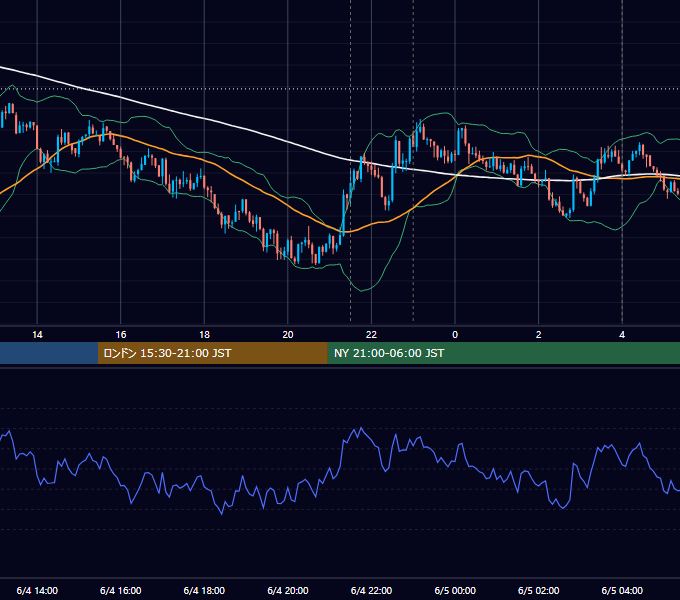Click the 6/4 14:00 time axis label
This screenshot has width=680, height=600.
(37, 590)
